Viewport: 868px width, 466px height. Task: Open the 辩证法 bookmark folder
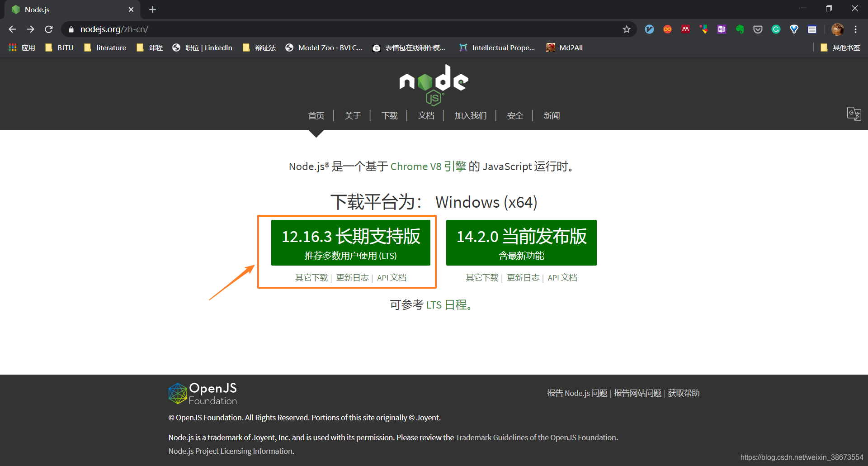pos(259,48)
